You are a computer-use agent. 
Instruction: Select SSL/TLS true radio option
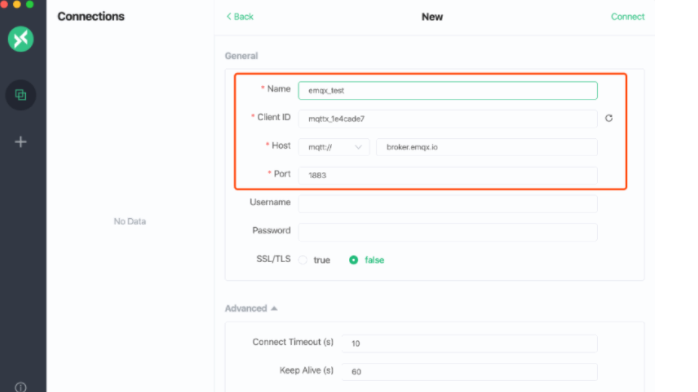click(303, 260)
